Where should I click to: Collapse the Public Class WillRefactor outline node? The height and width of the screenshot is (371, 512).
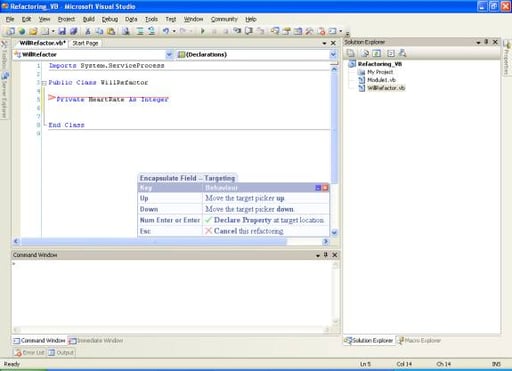[44, 83]
